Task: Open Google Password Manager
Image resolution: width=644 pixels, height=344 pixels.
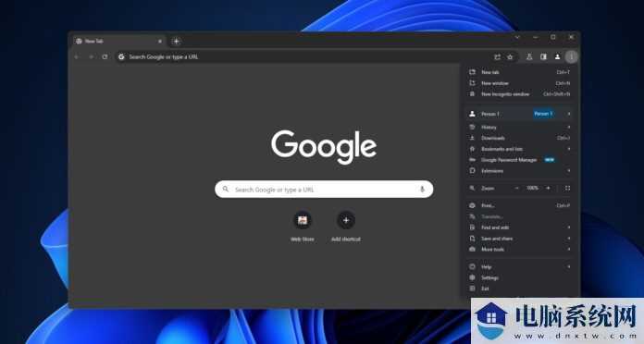Action: (x=519, y=160)
